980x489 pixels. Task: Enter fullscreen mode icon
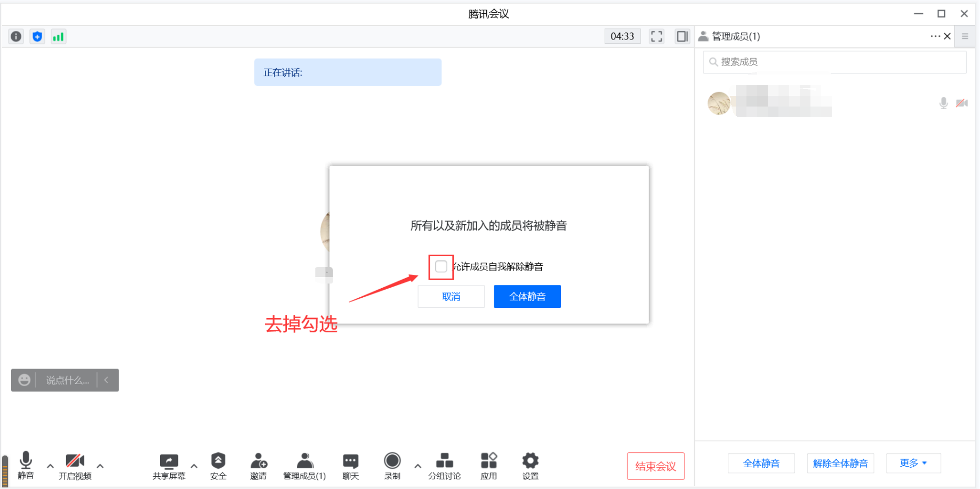pos(656,36)
